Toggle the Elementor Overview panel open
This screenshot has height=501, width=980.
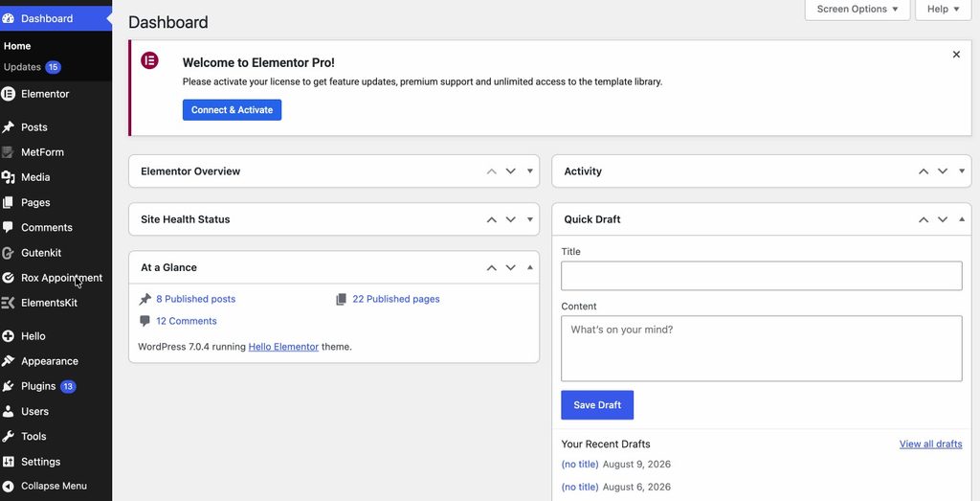(530, 171)
